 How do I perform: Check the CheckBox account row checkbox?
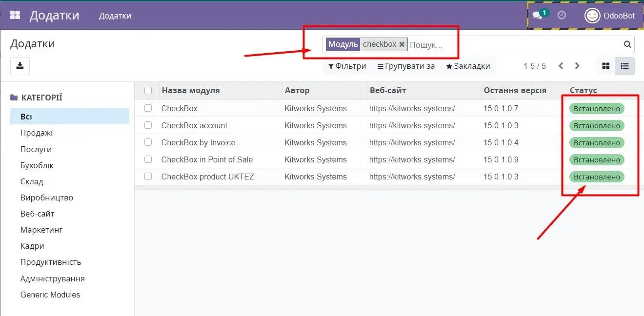point(148,125)
